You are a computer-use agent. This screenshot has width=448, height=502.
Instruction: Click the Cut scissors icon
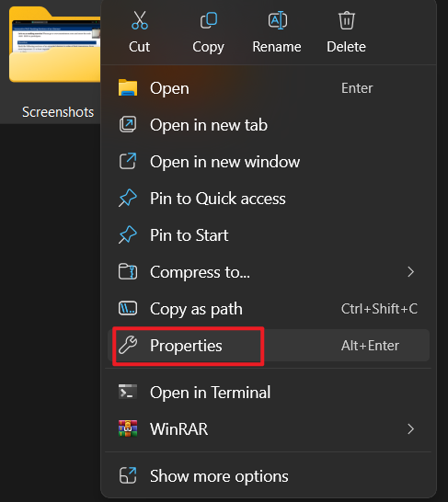click(140, 20)
